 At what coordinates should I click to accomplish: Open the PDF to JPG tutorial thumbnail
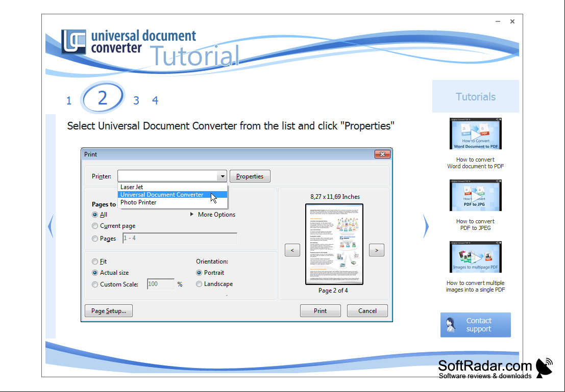(476, 195)
